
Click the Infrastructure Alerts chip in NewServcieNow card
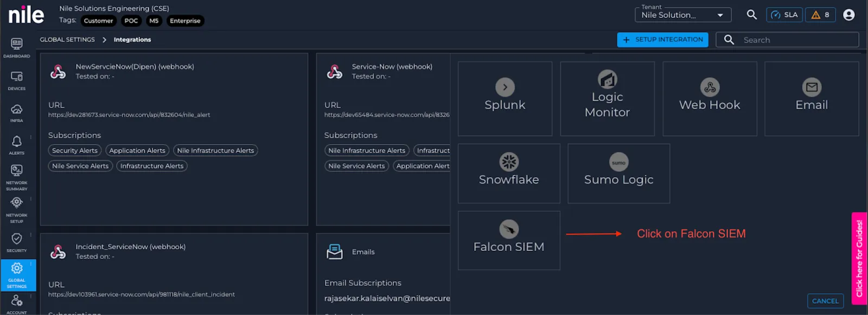[x=152, y=166]
